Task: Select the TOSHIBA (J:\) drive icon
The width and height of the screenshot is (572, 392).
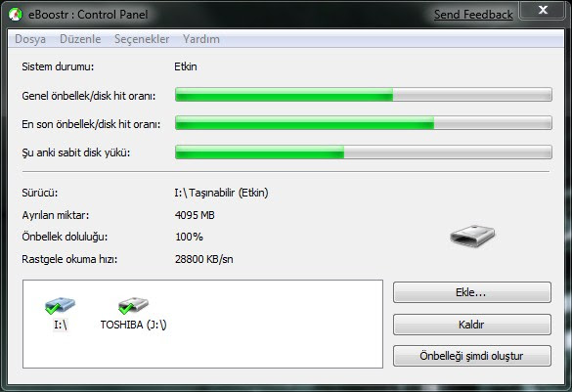Action: [133, 306]
